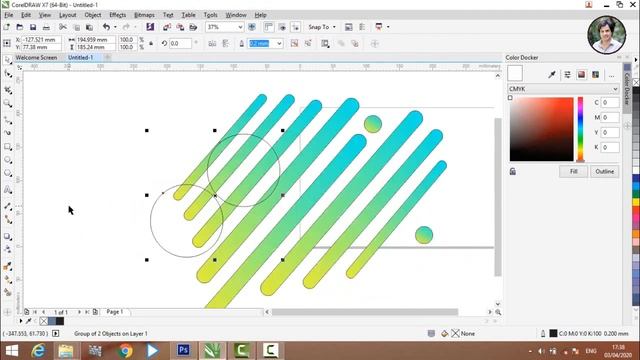Open the File menu
Screen dimensions: 640x360
click(x=9, y=15)
